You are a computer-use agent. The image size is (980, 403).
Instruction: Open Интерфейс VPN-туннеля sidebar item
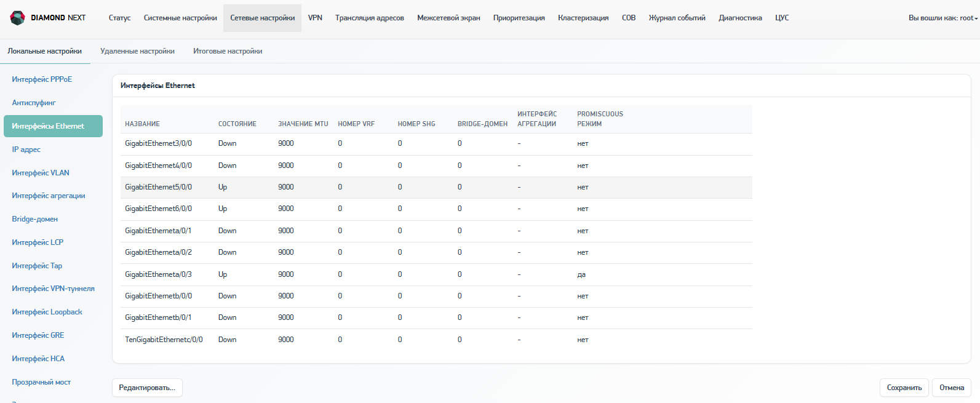[54, 289]
